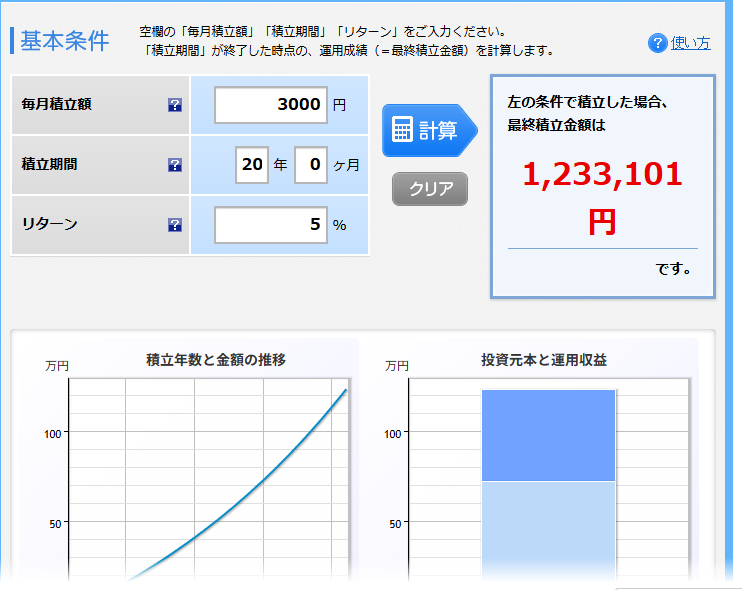
Task: Click the 毎月積立額 row label
Action: point(56,105)
